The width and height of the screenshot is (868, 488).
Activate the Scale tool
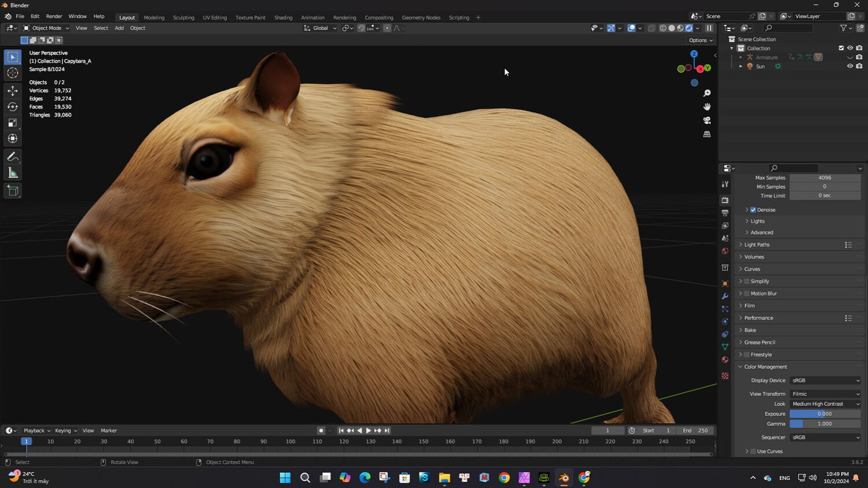click(x=13, y=123)
